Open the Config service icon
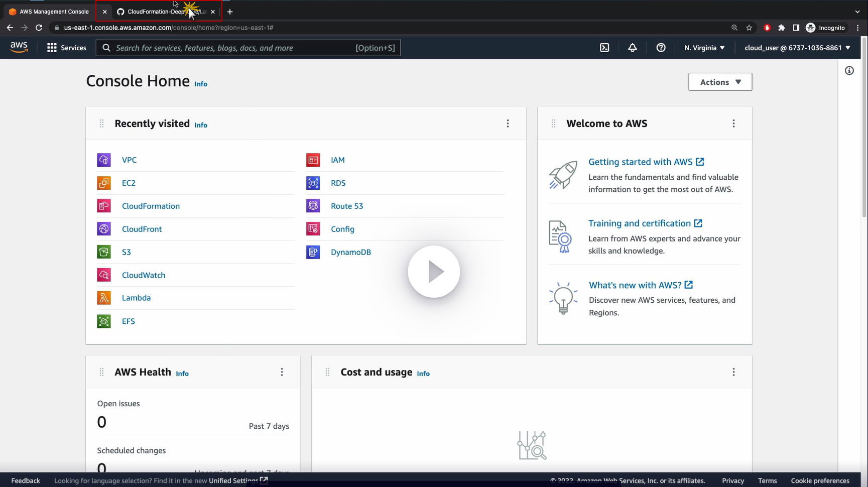The width and height of the screenshot is (868, 487). (x=313, y=229)
